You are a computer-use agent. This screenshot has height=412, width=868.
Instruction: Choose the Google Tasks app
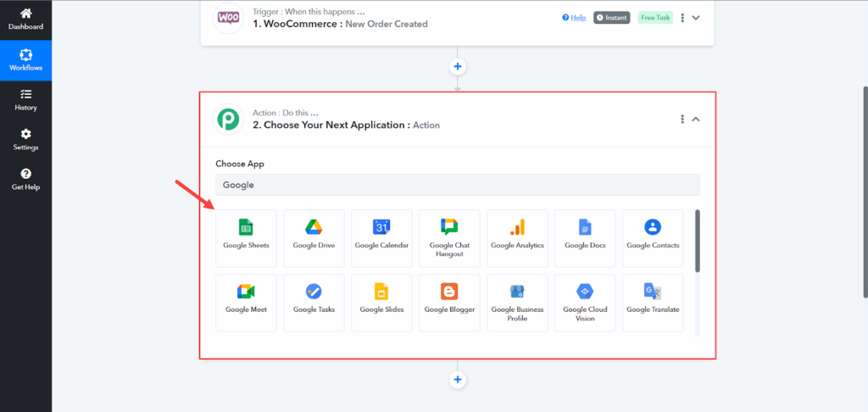click(314, 303)
